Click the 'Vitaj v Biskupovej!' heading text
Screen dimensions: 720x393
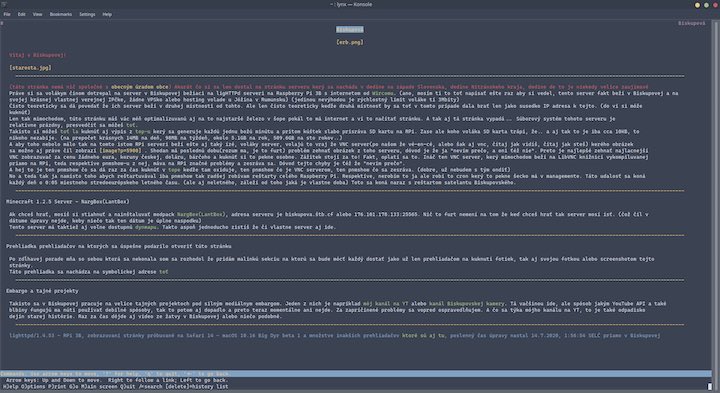38,55
